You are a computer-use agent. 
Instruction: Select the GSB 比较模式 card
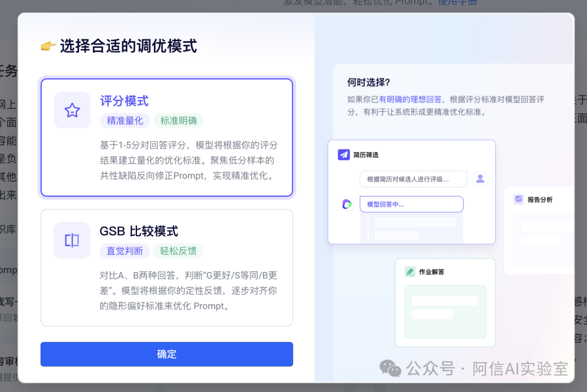click(167, 268)
